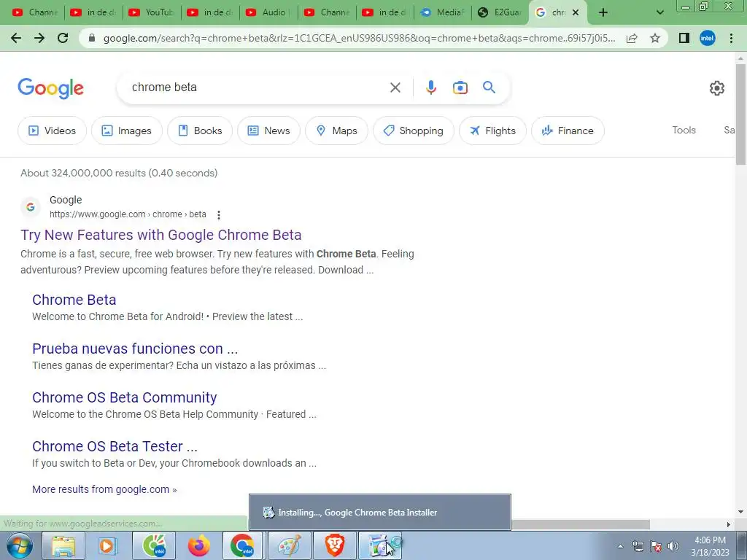Click the site lock icon in address bar
Image resolution: width=747 pixels, height=560 pixels.
pos(92,38)
